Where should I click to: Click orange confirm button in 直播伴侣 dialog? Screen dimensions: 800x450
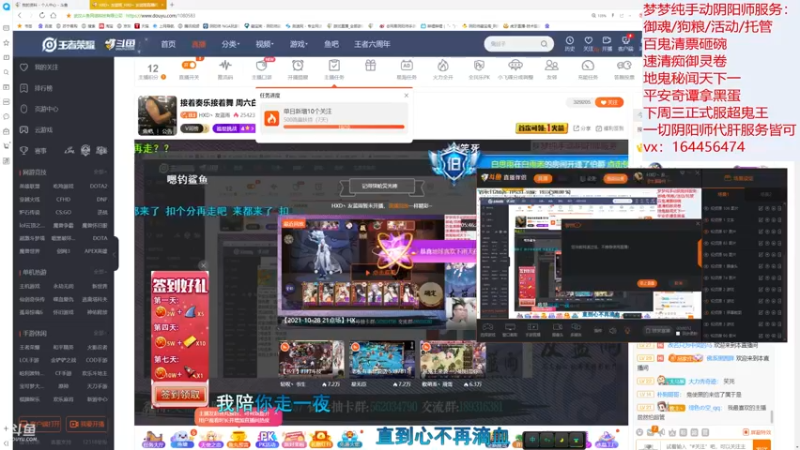(x=647, y=283)
